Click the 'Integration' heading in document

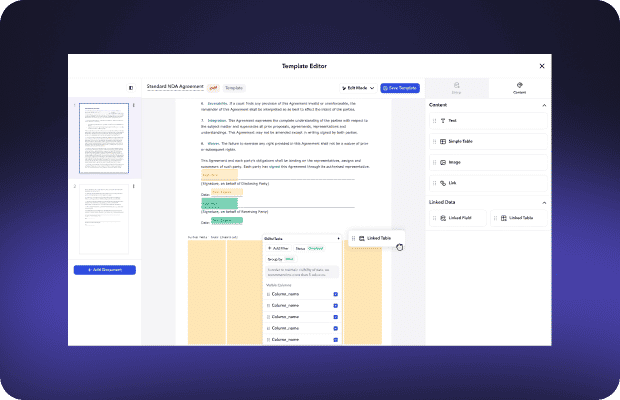coord(217,121)
